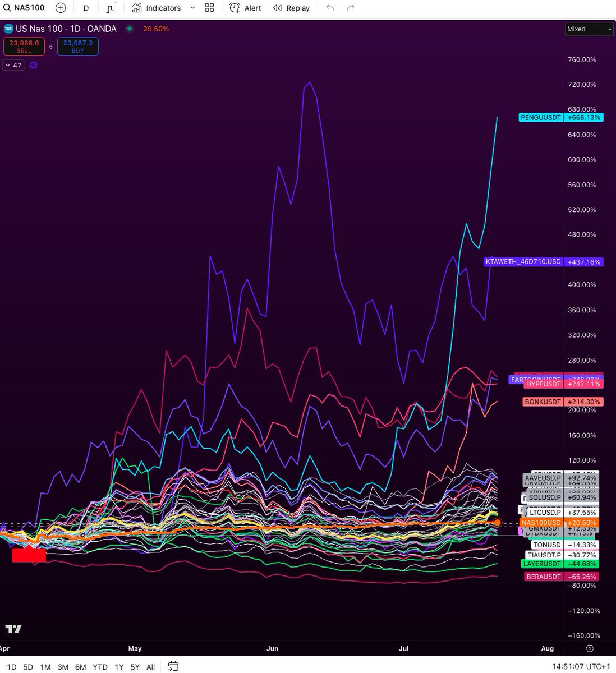
Task: Select the AAVEUSD.P label
Action: pos(561,478)
